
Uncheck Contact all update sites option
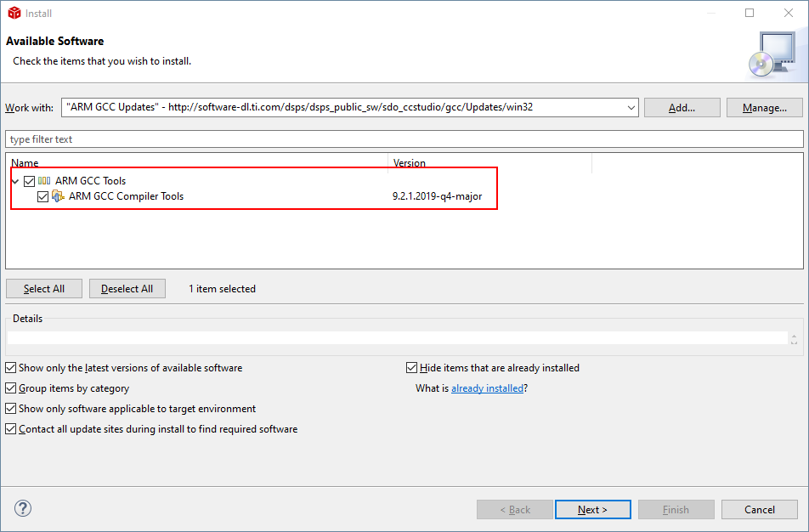point(11,429)
